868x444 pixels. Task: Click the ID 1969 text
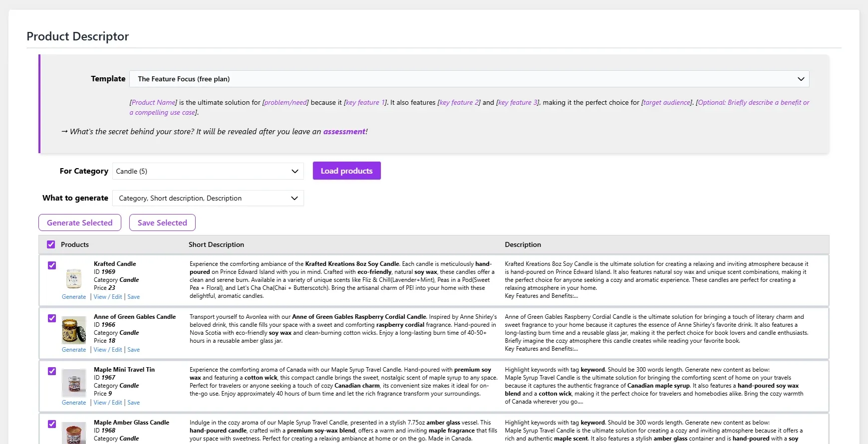104,272
